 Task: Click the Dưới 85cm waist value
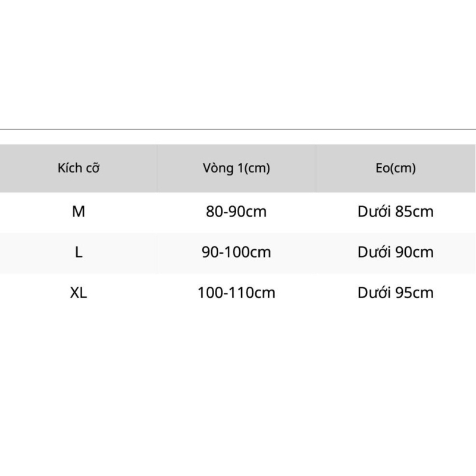click(x=396, y=211)
